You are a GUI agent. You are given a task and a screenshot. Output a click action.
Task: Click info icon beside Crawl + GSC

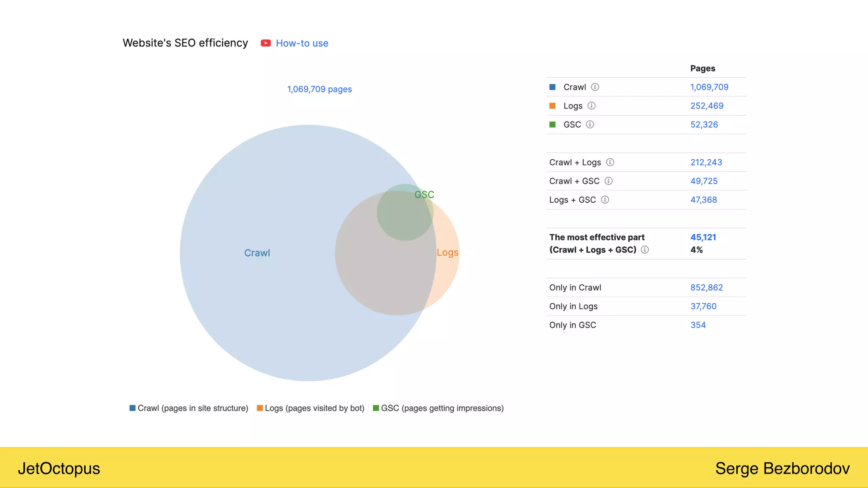(x=609, y=181)
